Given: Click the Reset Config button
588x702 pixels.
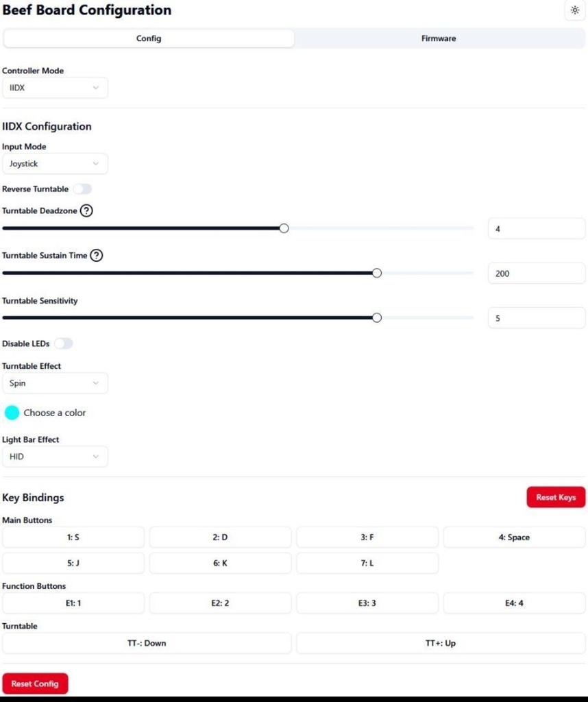Looking at the screenshot, I should tap(35, 683).
